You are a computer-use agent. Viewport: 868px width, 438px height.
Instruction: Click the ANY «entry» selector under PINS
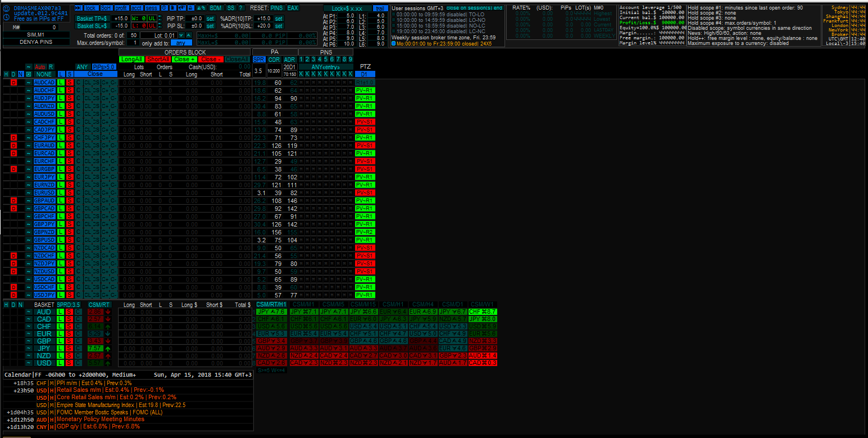point(326,67)
